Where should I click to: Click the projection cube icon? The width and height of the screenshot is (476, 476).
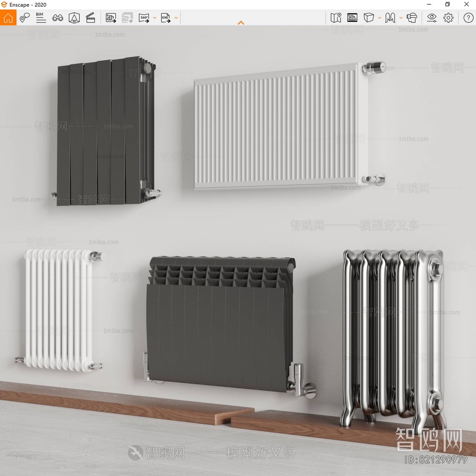(x=369, y=18)
